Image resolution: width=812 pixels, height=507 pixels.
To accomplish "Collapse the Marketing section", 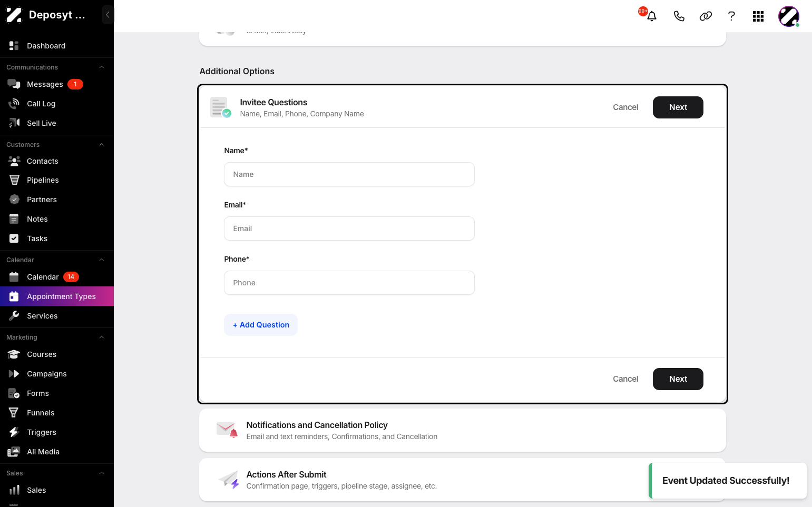I will point(102,337).
